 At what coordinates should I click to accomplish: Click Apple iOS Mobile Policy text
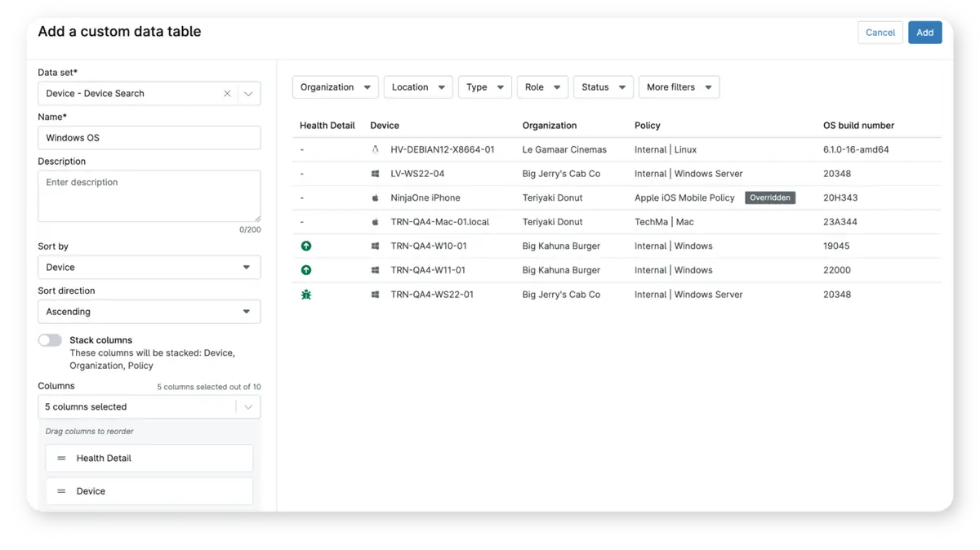pyautogui.click(x=684, y=197)
